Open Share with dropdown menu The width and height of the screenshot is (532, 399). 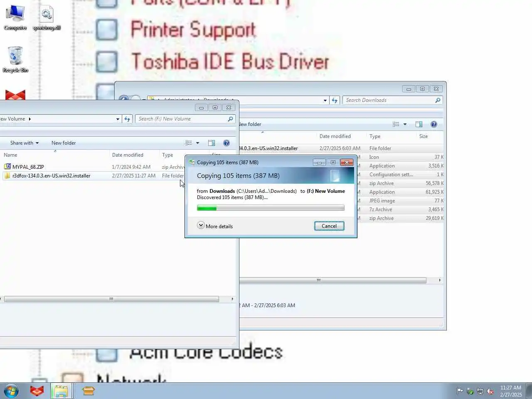click(25, 143)
